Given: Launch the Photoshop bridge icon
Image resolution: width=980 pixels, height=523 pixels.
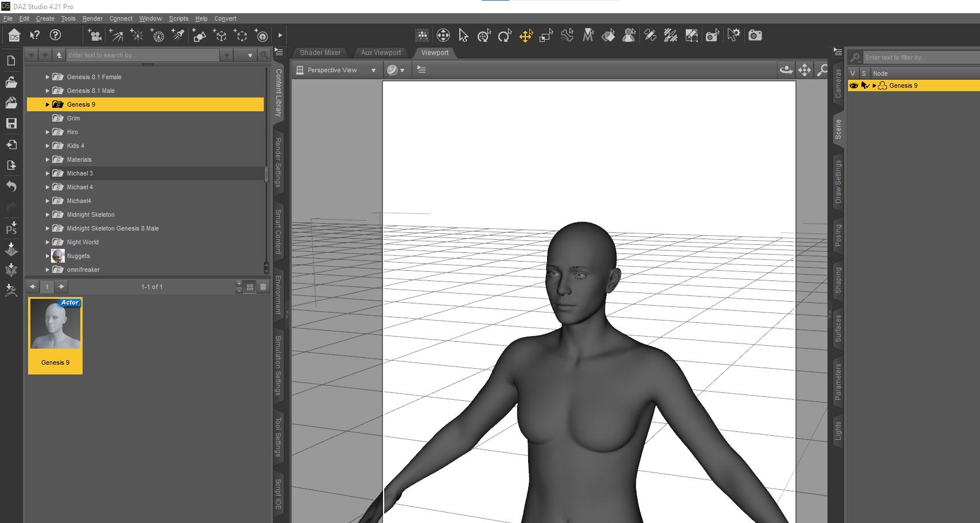Looking at the screenshot, I should coord(11,228).
